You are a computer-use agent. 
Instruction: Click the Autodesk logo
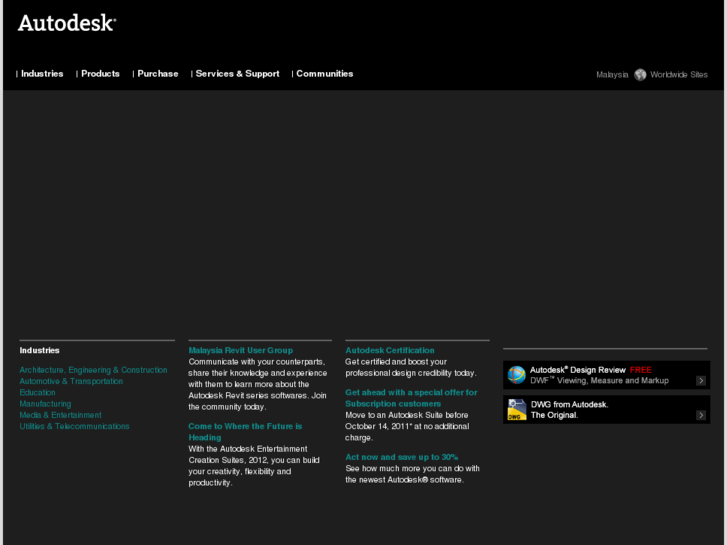67,23
